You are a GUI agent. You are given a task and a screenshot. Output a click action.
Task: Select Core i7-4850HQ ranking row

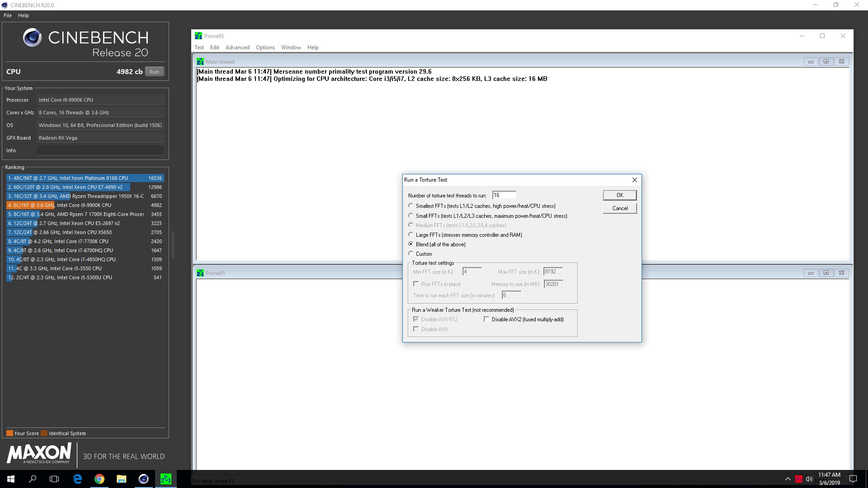coord(85,259)
